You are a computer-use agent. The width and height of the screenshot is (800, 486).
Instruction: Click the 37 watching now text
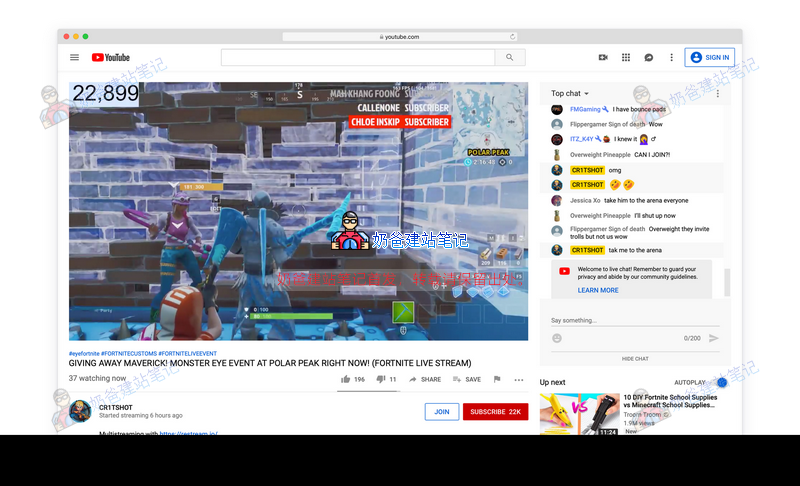click(97, 378)
